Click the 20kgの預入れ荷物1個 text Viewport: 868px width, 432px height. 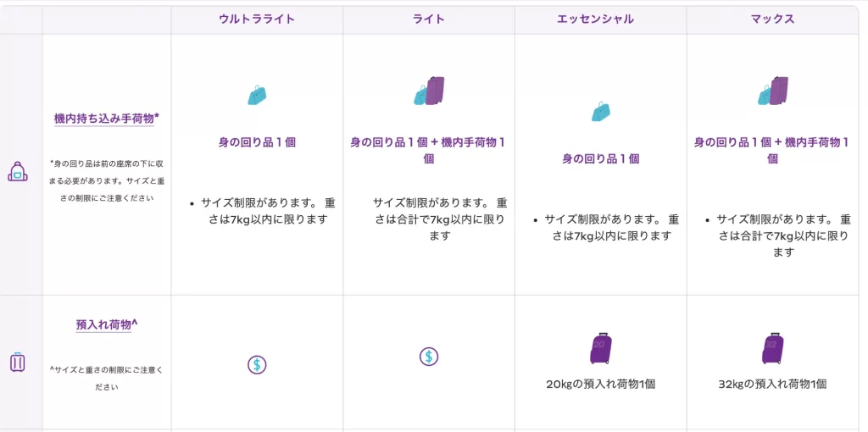tap(601, 384)
